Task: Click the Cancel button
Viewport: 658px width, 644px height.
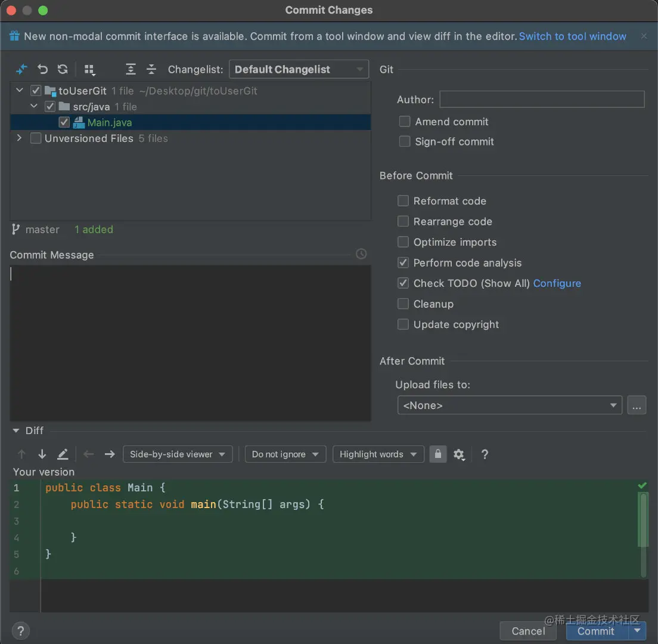Action: (x=528, y=631)
